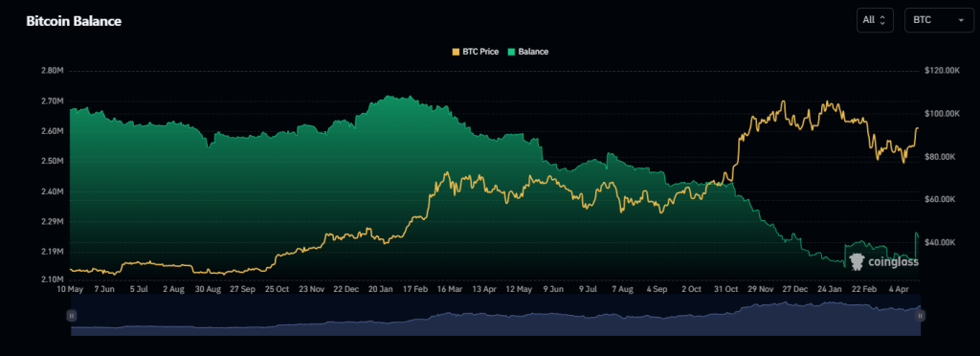Click the Bitcoin Balance chart title
980x356 pixels.
(74, 21)
